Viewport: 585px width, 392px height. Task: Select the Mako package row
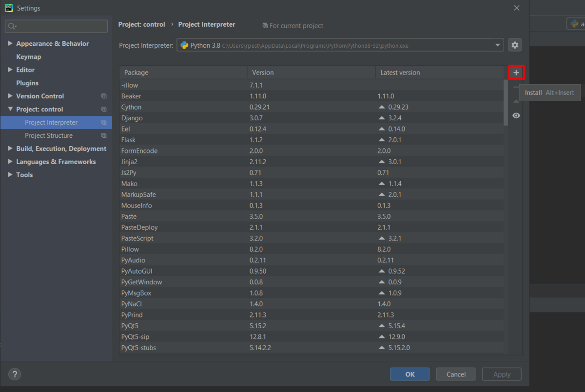312,184
